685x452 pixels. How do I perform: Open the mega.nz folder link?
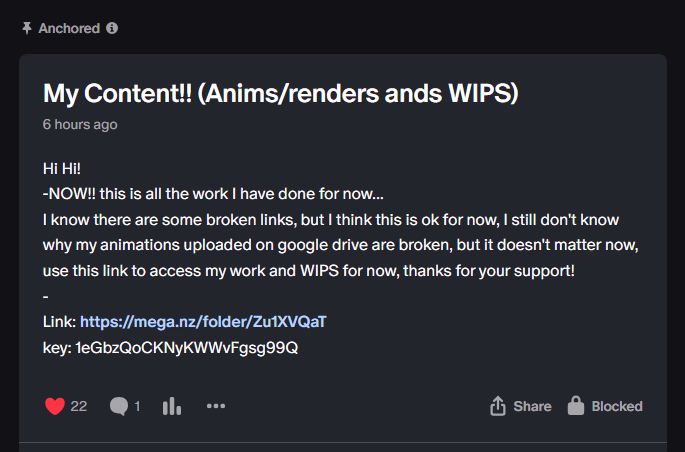203,322
